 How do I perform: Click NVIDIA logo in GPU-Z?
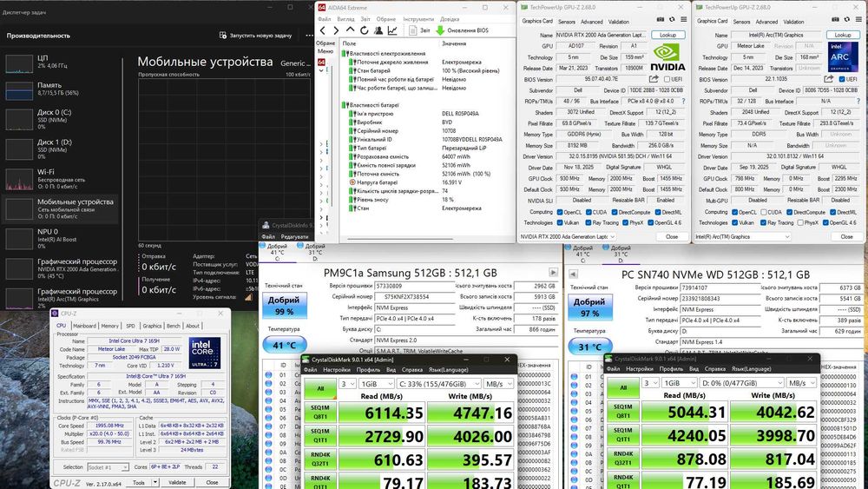pos(667,57)
